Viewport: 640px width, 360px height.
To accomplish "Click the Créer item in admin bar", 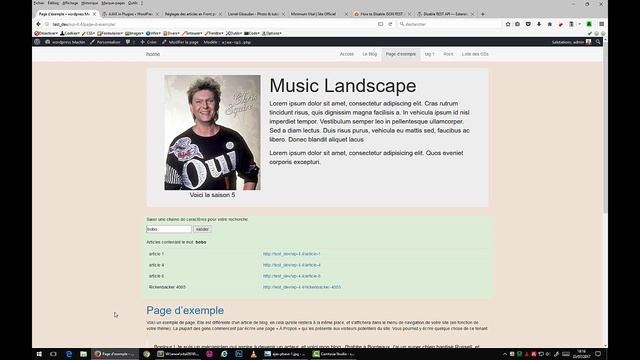I will (149, 42).
